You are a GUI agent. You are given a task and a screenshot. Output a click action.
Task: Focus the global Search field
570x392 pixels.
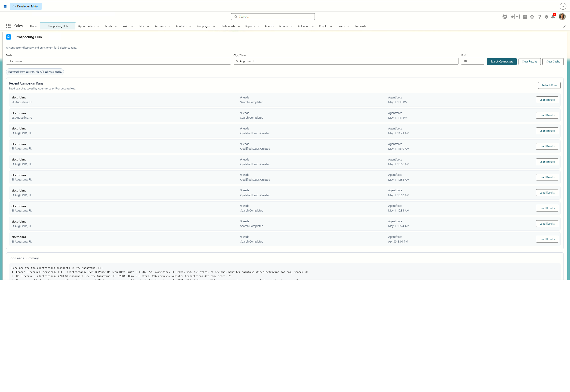tap(273, 17)
